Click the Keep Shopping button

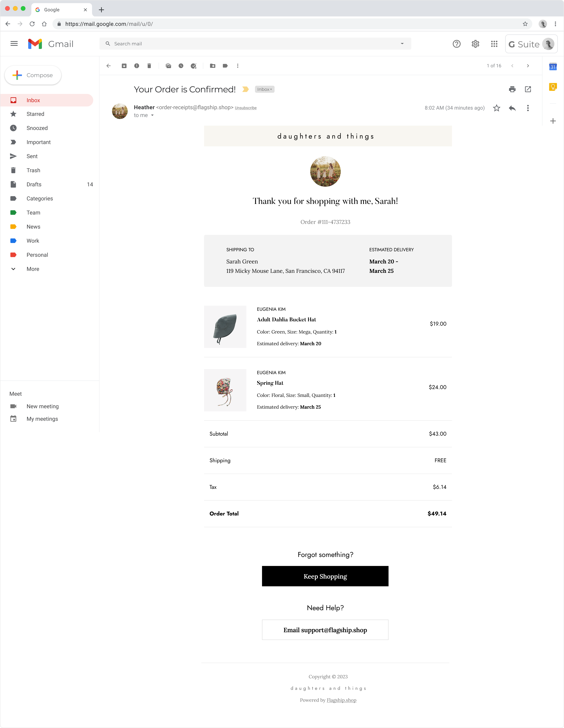[x=325, y=576]
